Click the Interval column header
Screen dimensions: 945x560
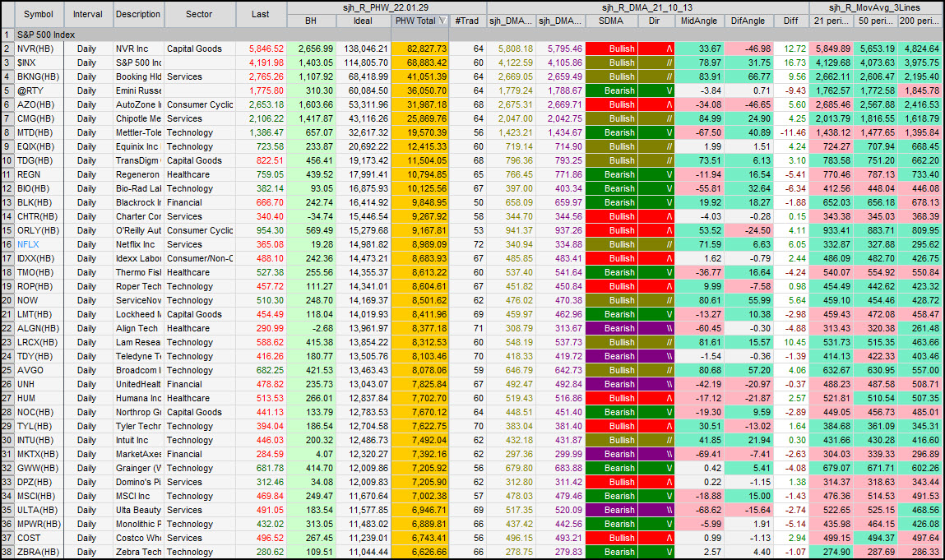88,14
